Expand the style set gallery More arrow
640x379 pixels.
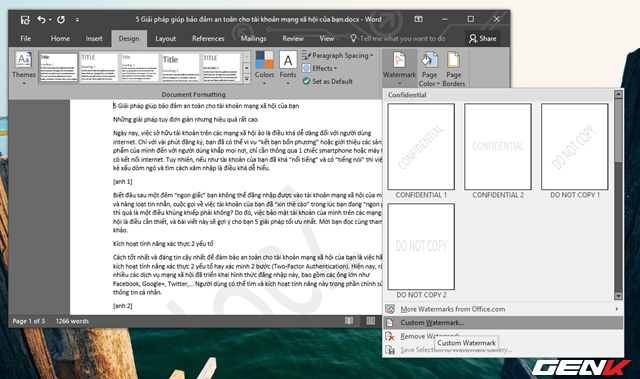click(247, 78)
